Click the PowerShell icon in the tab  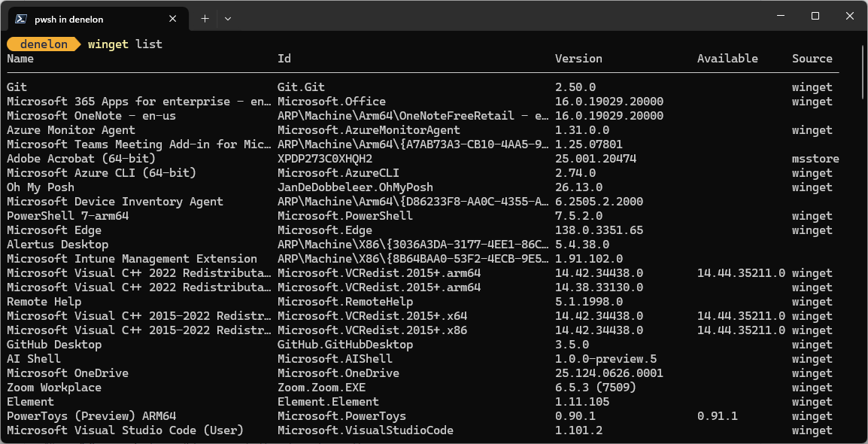[22, 19]
